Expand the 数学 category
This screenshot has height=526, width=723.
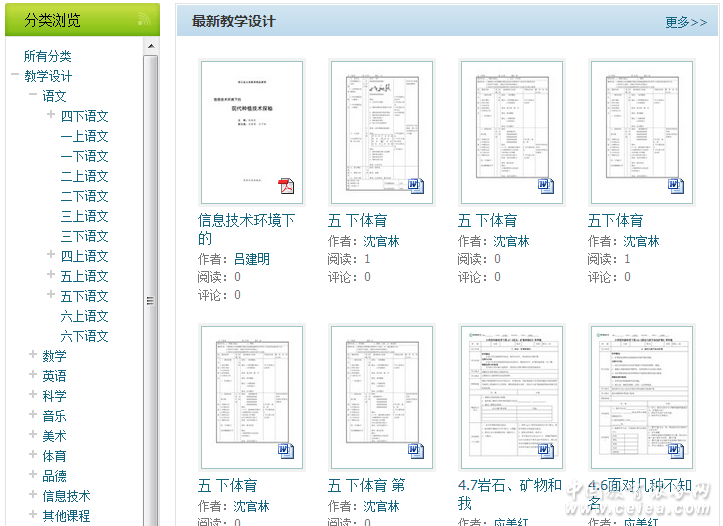pos(33,356)
